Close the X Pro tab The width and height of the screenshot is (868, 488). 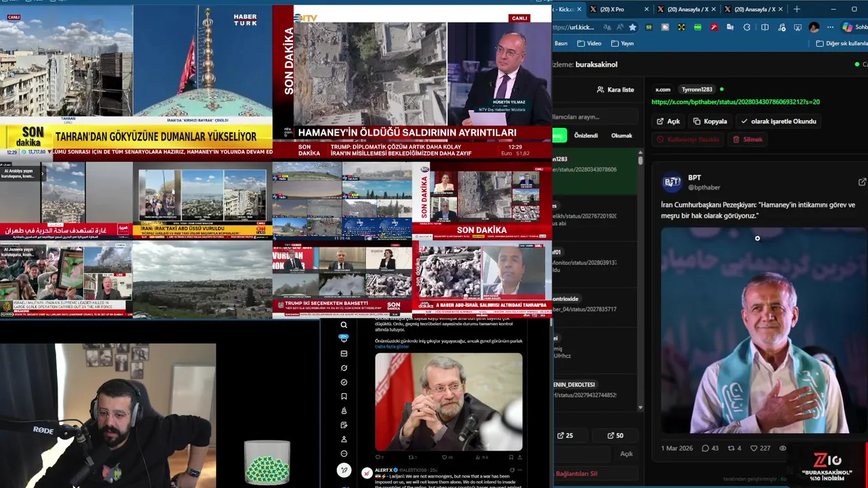[646, 9]
